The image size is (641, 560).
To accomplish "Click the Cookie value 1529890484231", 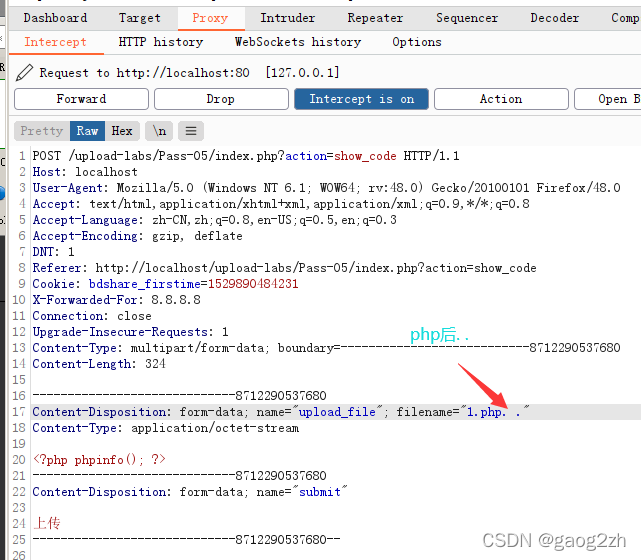I will (x=253, y=284).
